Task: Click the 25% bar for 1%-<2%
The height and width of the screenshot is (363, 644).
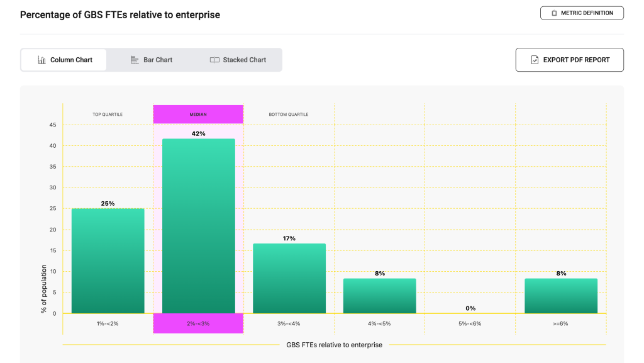Action: (x=108, y=261)
